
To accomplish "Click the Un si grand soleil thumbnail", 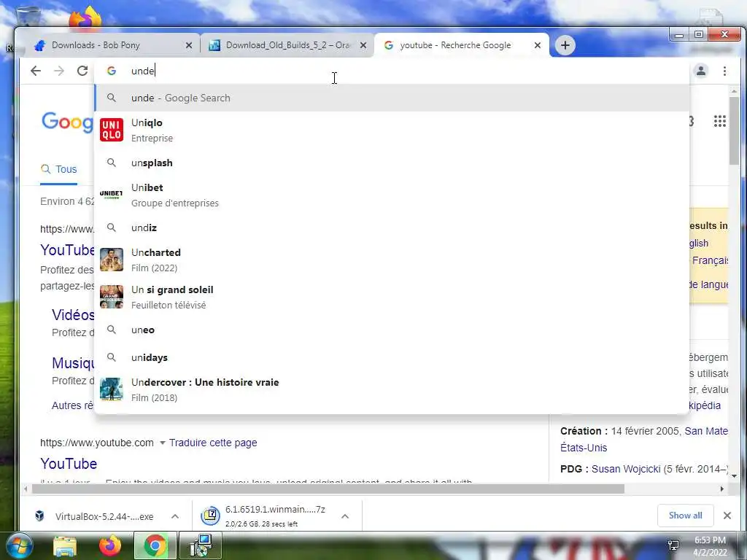I will point(112,297).
